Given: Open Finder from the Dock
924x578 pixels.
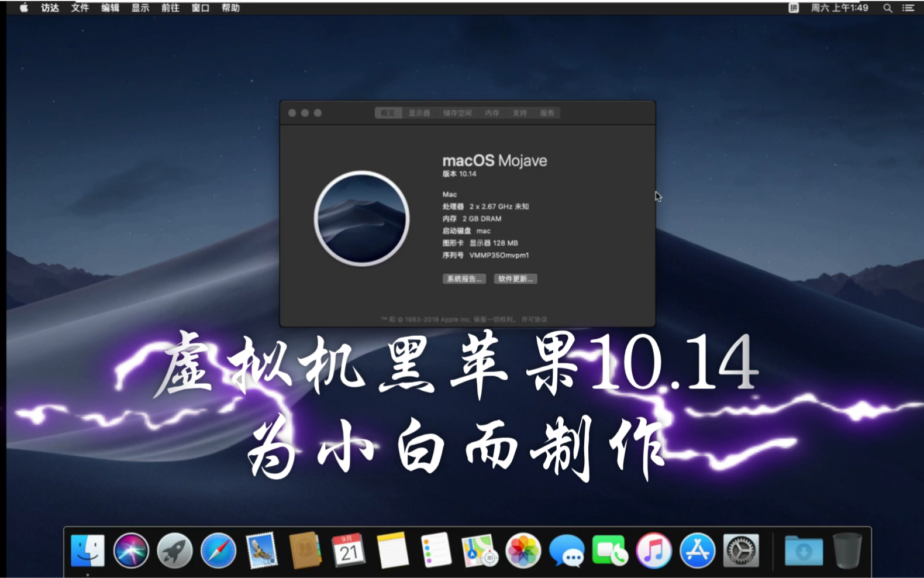Looking at the screenshot, I should (x=88, y=551).
